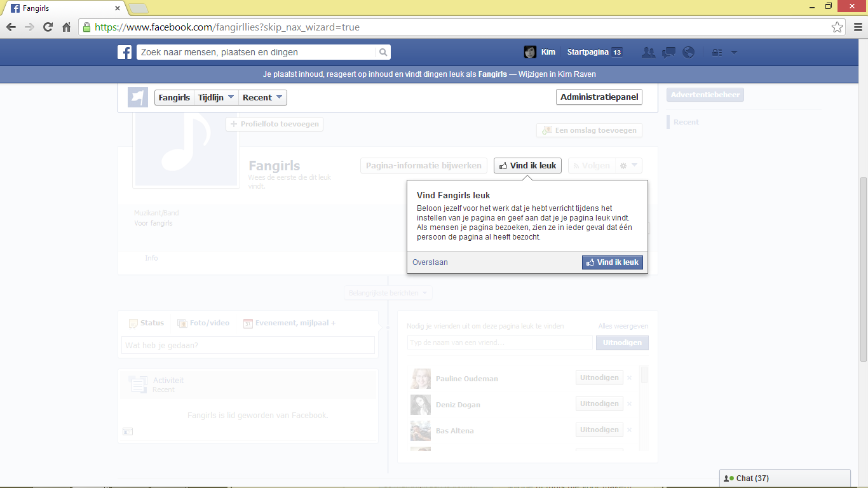
Task: Open the privacy shortcuts lock icon
Action: 717,53
